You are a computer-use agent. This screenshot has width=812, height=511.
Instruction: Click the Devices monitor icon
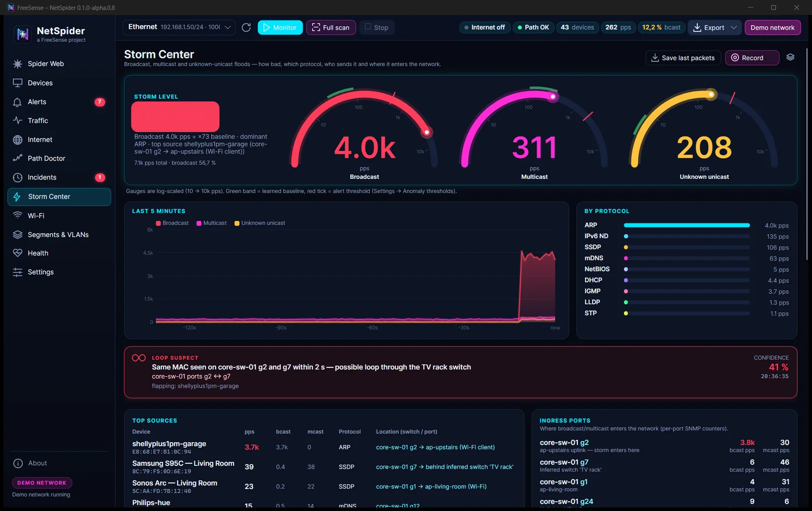[x=18, y=83]
